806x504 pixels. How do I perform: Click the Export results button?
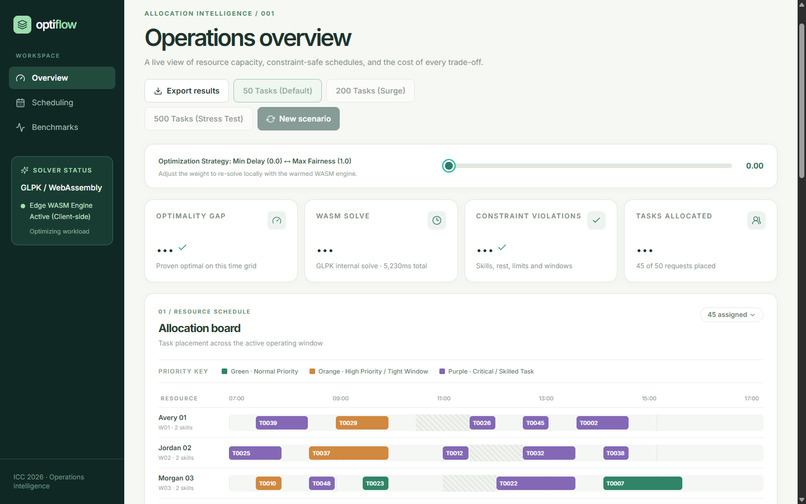click(187, 91)
